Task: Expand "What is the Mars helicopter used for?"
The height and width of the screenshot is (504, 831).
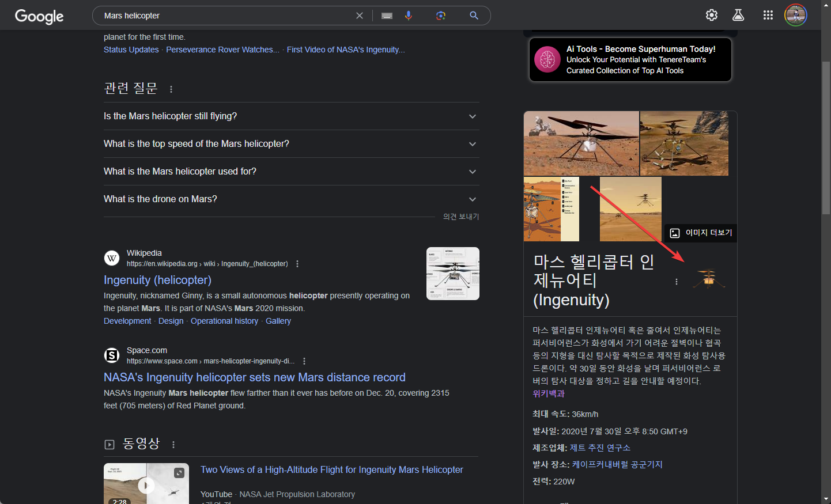Action: [x=292, y=172]
